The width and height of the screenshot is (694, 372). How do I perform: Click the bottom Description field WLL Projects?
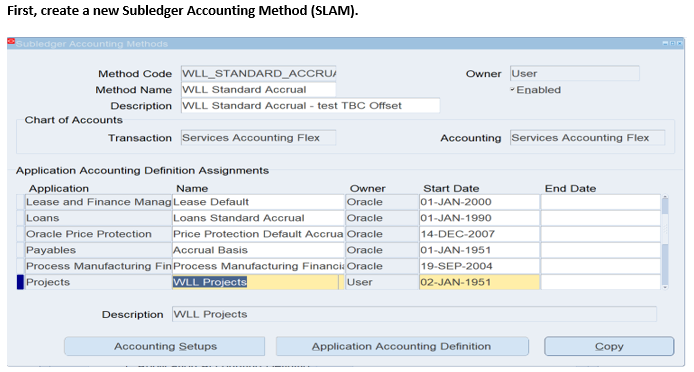click(414, 314)
